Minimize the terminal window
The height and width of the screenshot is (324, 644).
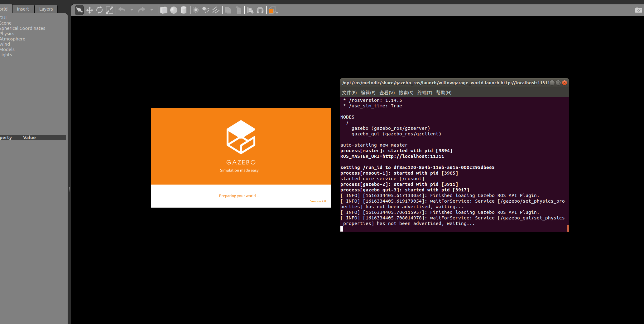[552, 83]
